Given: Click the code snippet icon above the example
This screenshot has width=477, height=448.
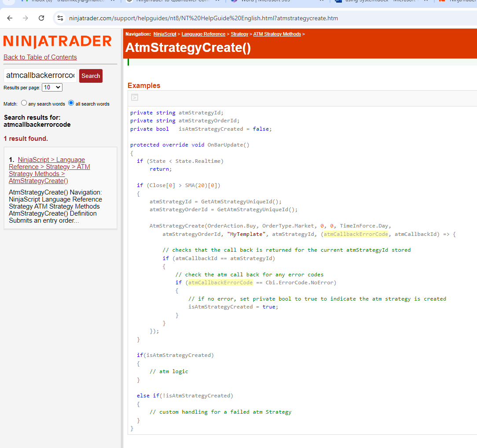Looking at the screenshot, I should (135, 97).
